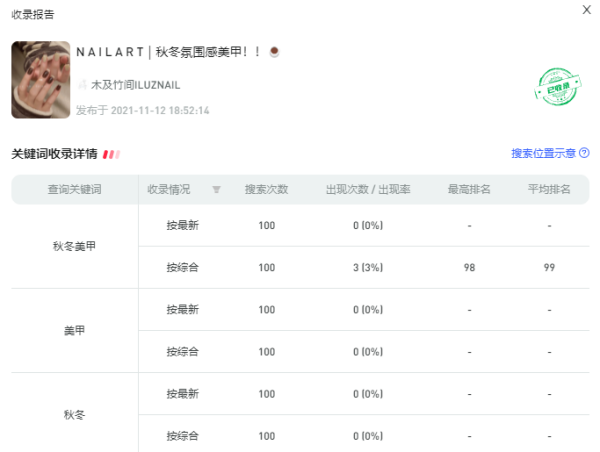Click the 查询关键词 column header

[75, 189]
